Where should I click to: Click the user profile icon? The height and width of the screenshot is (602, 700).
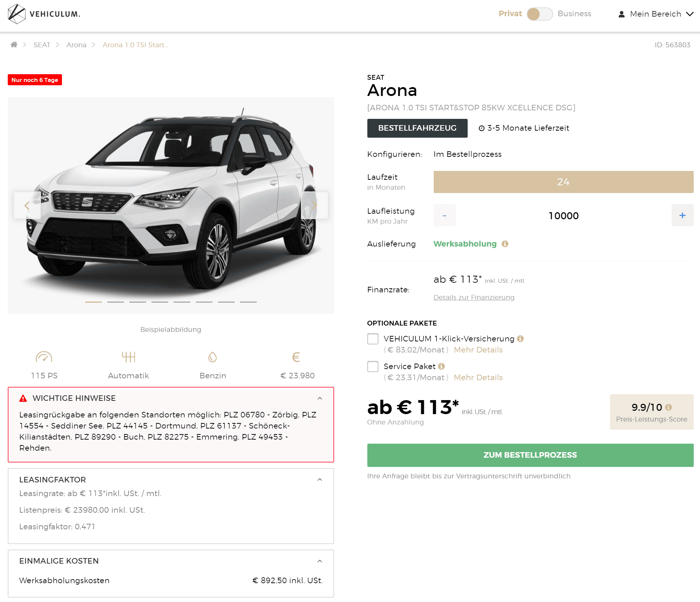[621, 14]
